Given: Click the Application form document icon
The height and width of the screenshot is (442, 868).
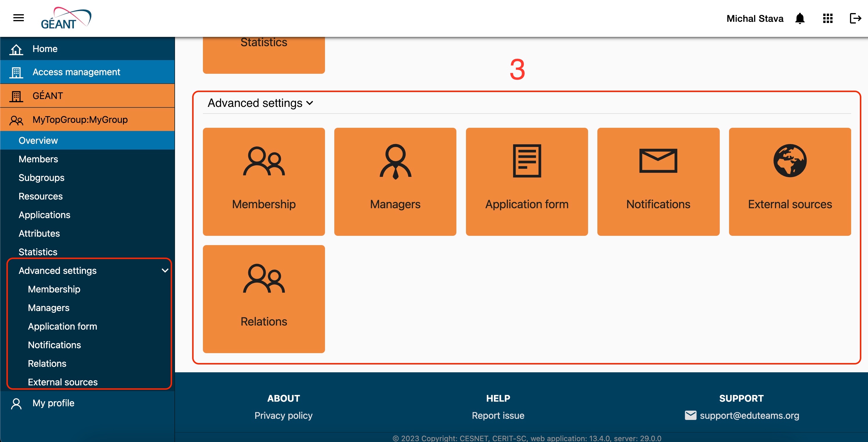Looking at the screenshot, I should click(527, 161).
